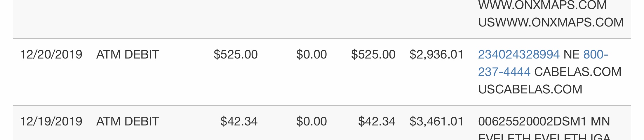The height and width of the screenshot is (140, 644).
Task: Select the 12/20/2019 transaction date
Action: click(x=51, y=54)
